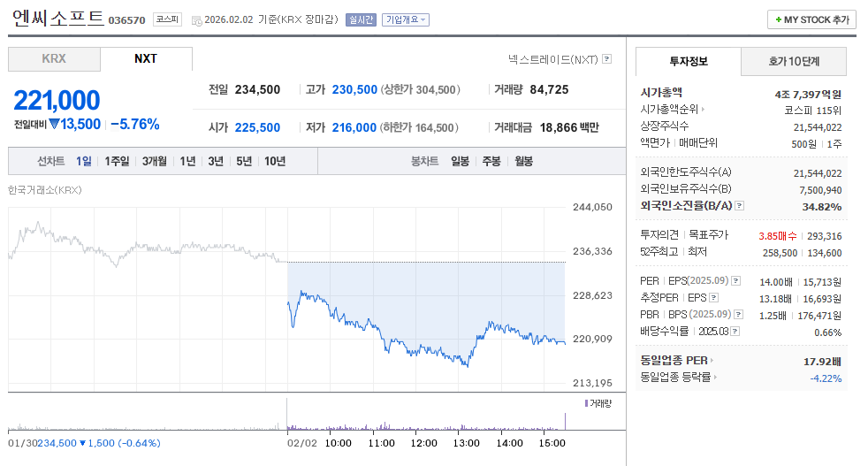Open the 투자정보 tab

pos(688,62)
